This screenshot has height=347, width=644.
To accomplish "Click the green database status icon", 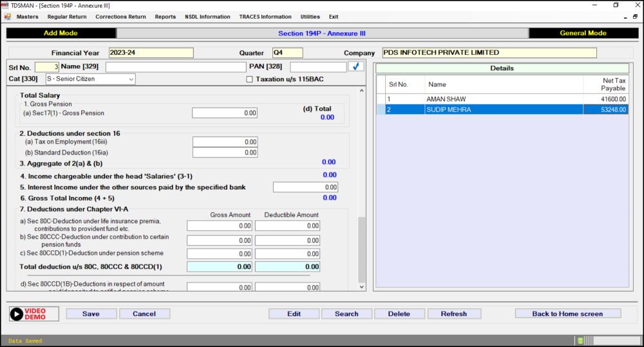I will coord(580,341).
